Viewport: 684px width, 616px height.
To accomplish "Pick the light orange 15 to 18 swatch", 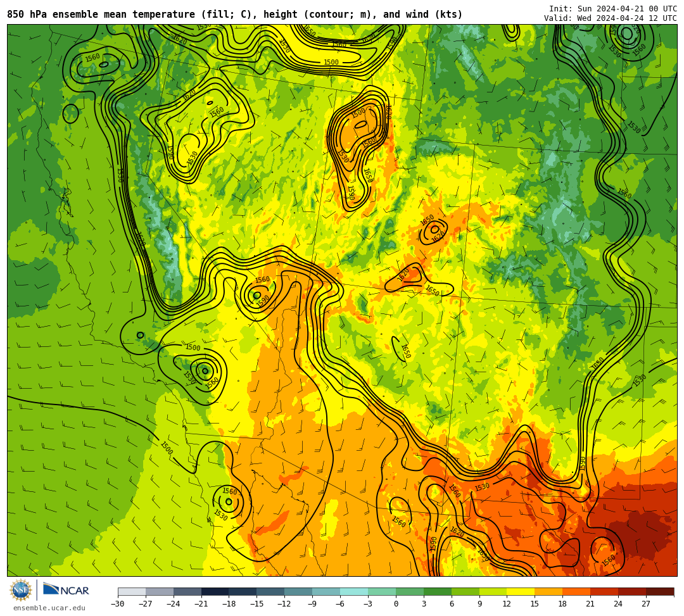I will pos(548,591).
